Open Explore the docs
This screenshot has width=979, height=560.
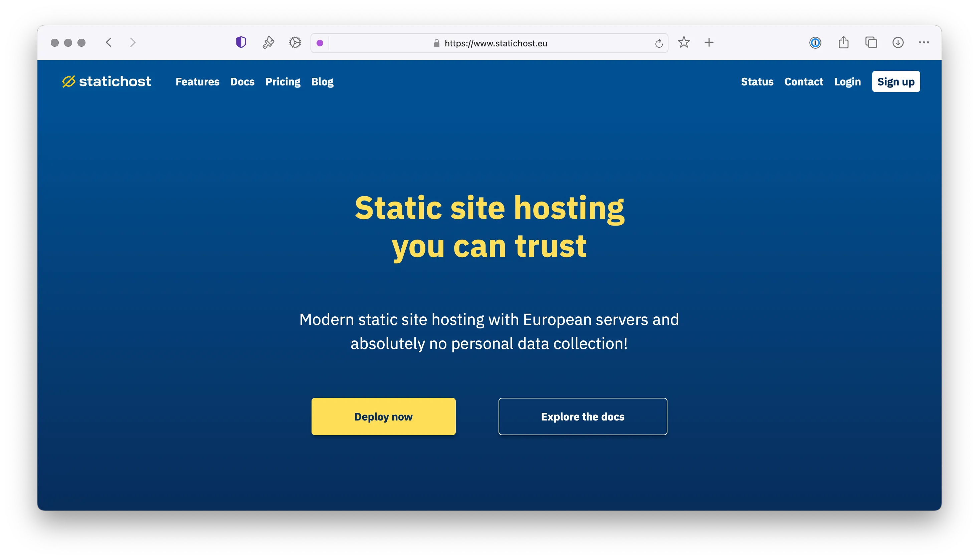tap(582, 416)
